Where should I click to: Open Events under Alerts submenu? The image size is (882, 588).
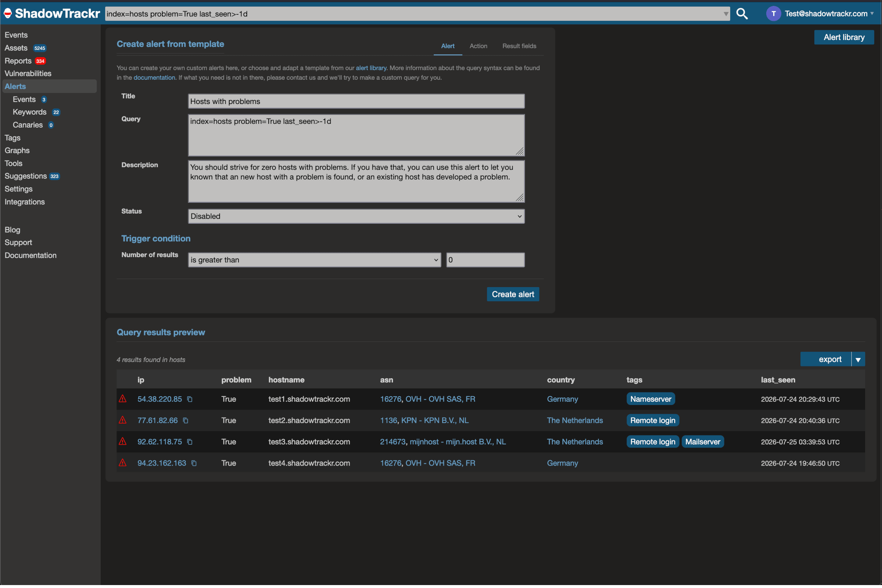24,99
